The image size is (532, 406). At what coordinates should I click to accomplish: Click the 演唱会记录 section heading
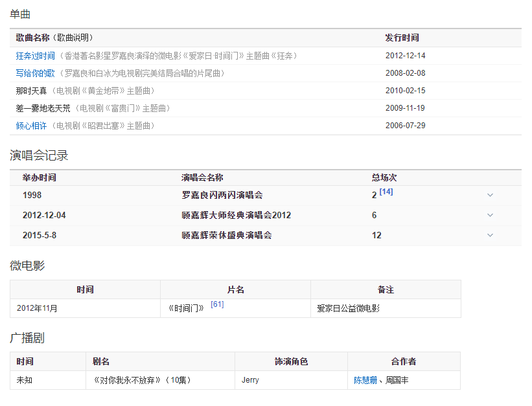[39, 155]
